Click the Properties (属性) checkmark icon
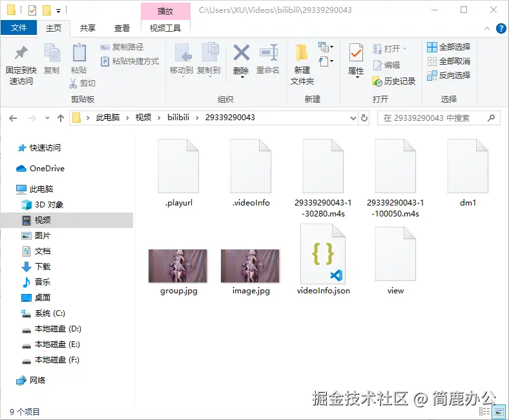 point(356,52)
